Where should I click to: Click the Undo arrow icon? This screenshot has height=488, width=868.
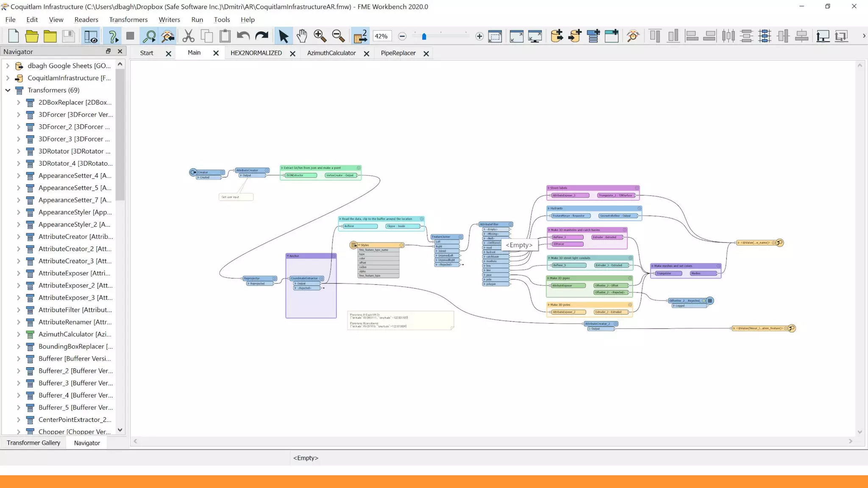[x=243, y=36]
